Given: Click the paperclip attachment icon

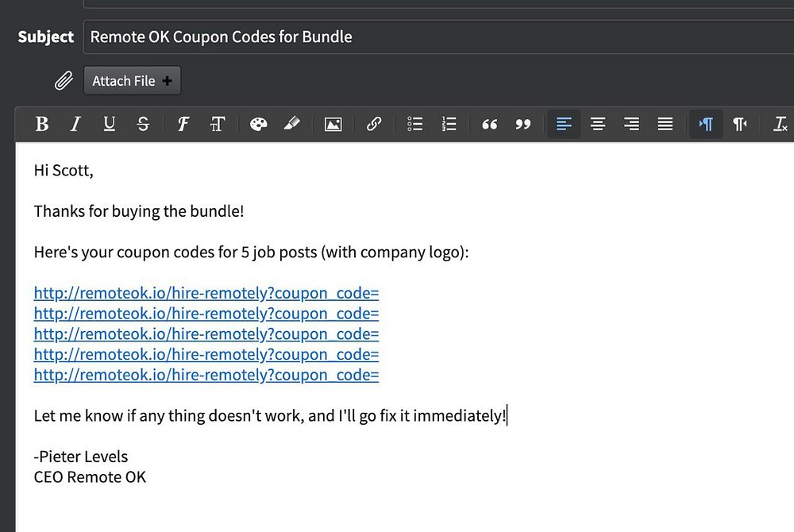Looking at the screenshot, I should tap(64, 80).
